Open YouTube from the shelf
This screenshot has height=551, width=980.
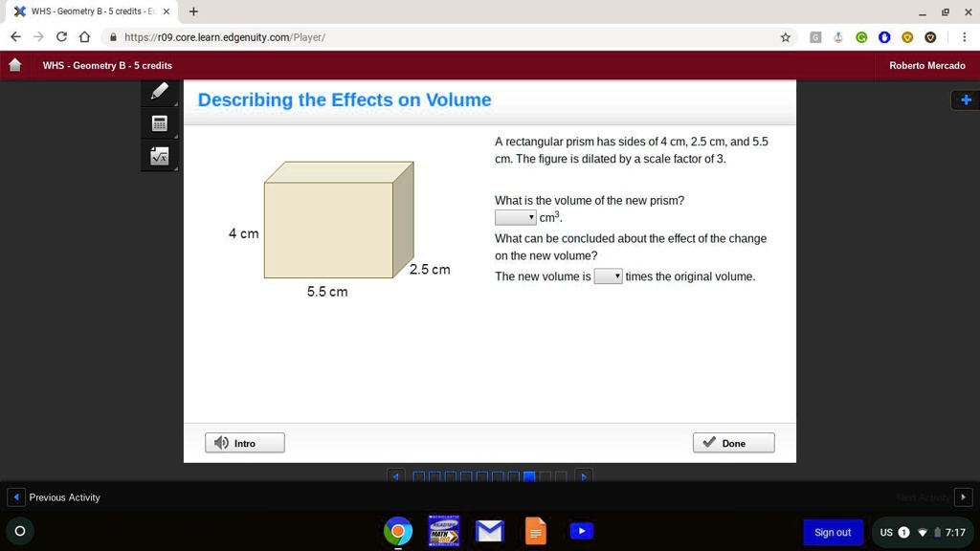(x=581, y=530)
